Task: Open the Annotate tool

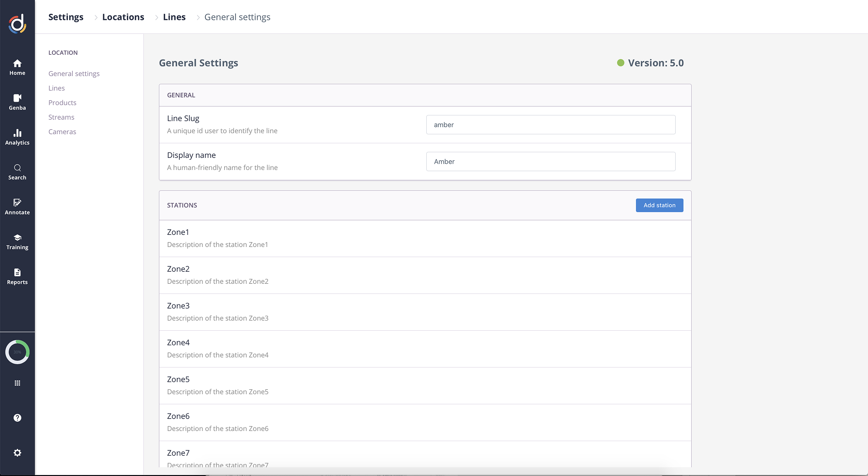Action: coord(17,207)
